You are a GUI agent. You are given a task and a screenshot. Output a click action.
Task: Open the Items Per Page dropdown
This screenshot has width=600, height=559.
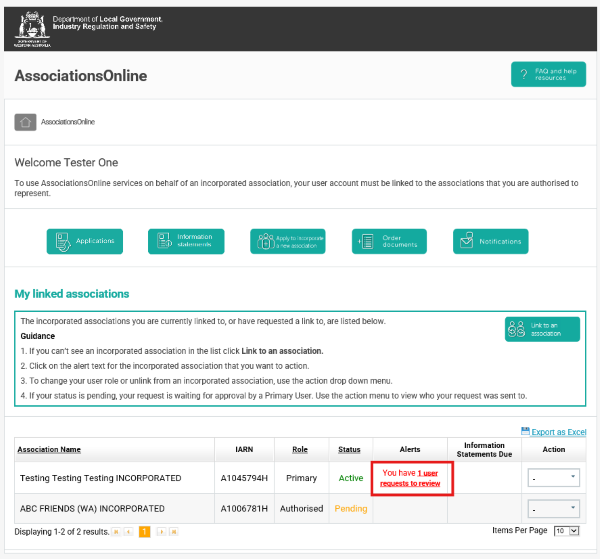pos(567,531)
